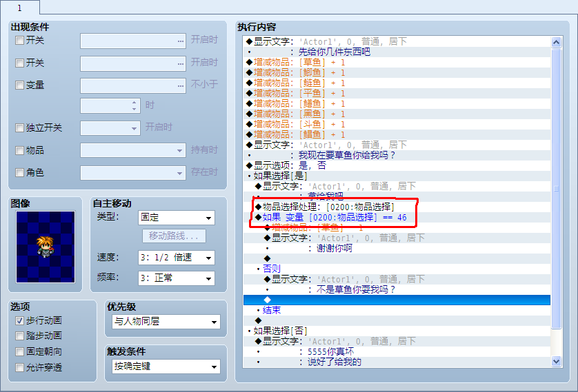Click scroll up arrow in command list
This screenshot has width=578, height=392.
pos(556,42)
